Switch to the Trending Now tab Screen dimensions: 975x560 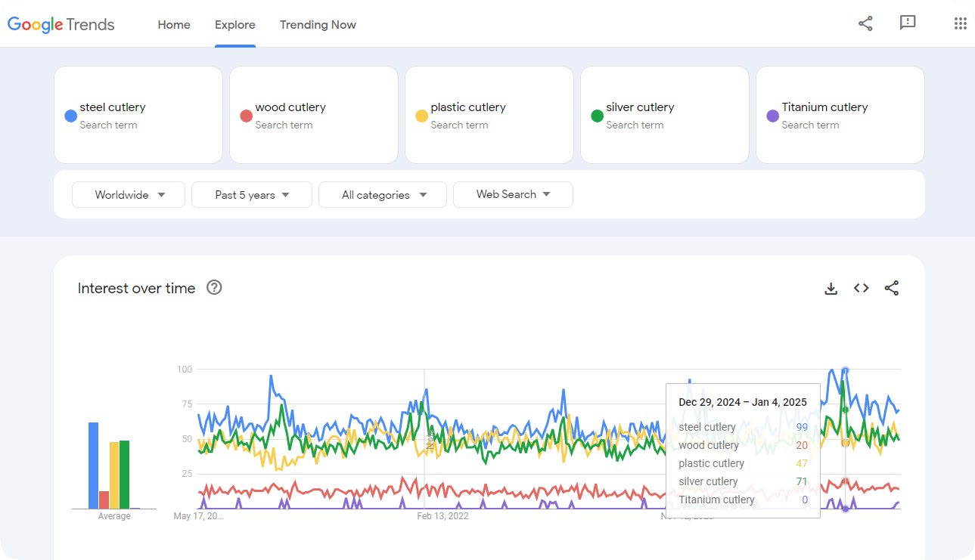(318, 25)
